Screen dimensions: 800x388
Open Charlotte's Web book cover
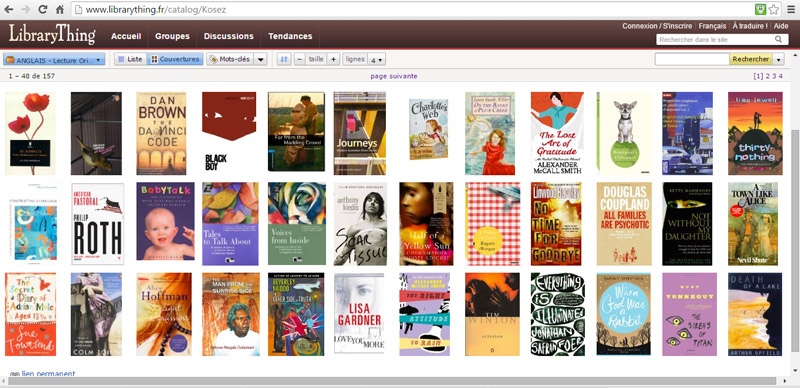(x=429, y=129)
